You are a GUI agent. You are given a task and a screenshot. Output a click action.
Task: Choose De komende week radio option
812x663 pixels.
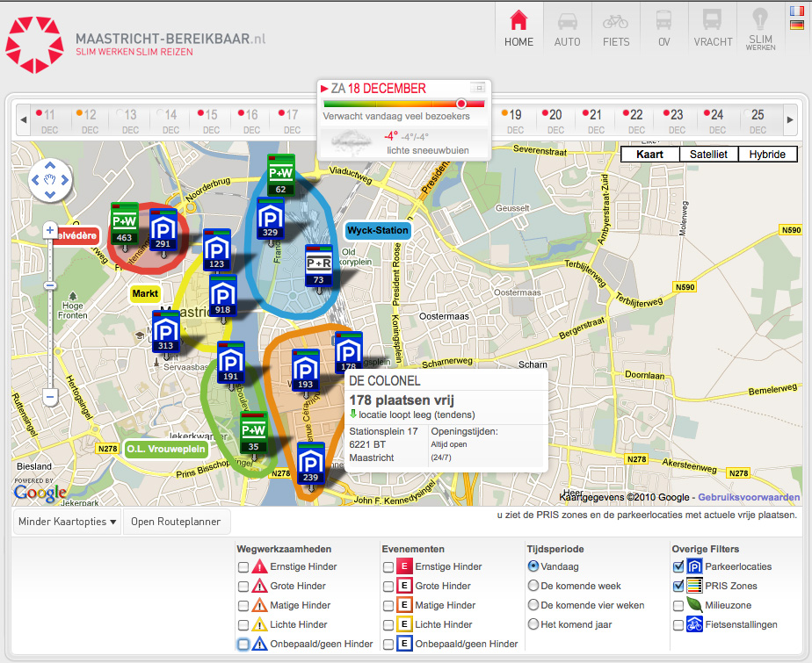[x=533, y=586]
